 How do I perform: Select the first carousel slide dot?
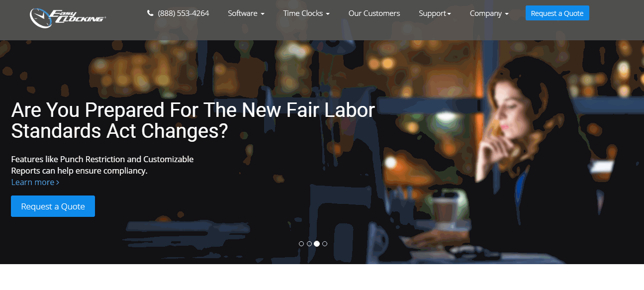pos(301,244)
